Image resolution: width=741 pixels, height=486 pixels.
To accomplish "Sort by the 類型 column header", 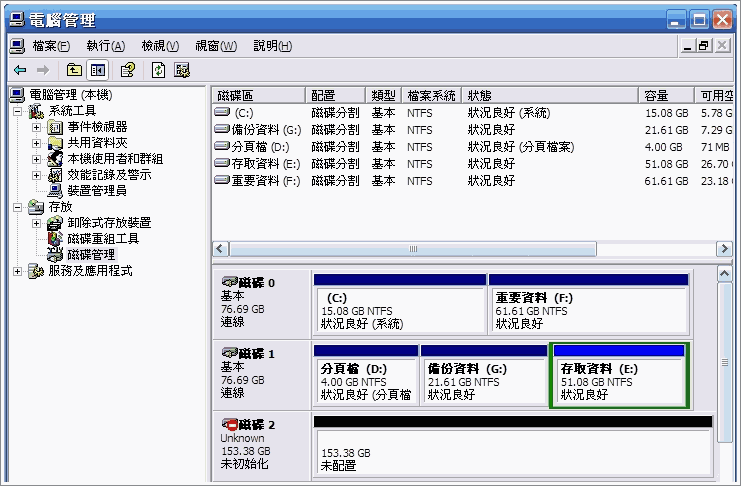I will click(384, 95).
